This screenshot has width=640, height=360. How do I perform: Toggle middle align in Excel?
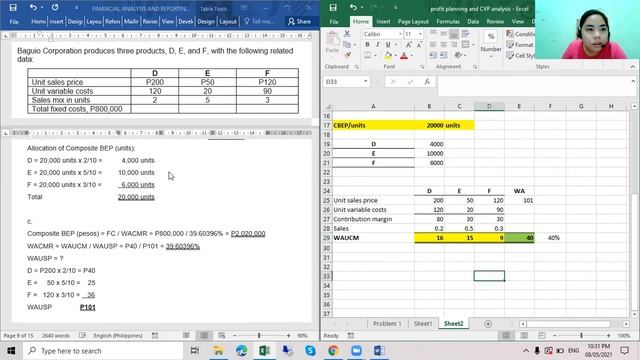(443, 34)
